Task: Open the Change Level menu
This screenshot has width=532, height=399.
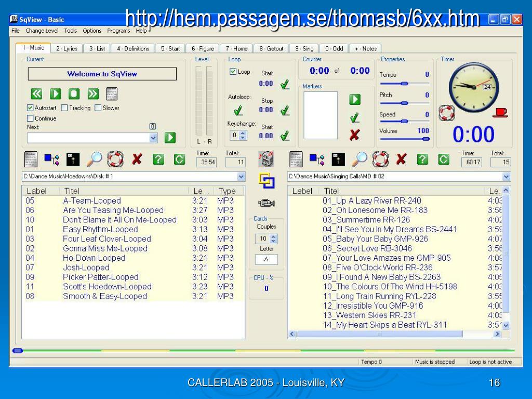Action: tap(42, 31)
